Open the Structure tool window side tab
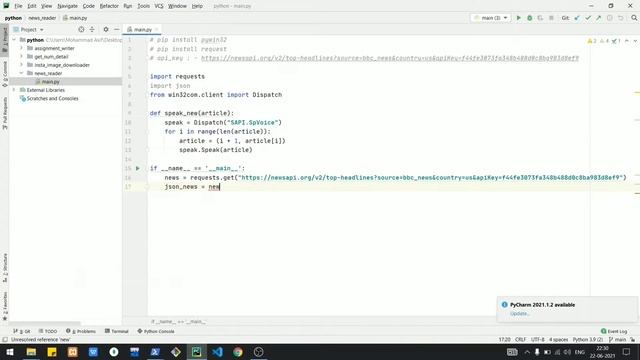The height and width of the screenshot is (360, 640). 5,268
